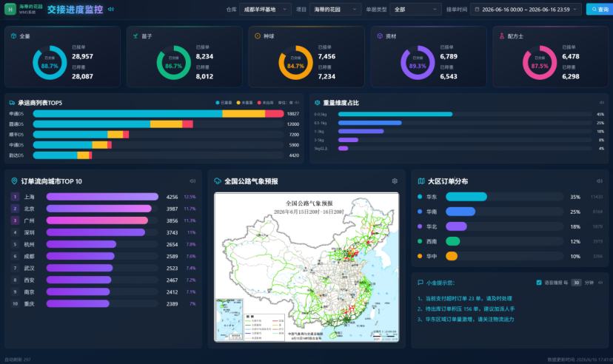
Task: Click the 30 minute interval input field
Action: 576,283
